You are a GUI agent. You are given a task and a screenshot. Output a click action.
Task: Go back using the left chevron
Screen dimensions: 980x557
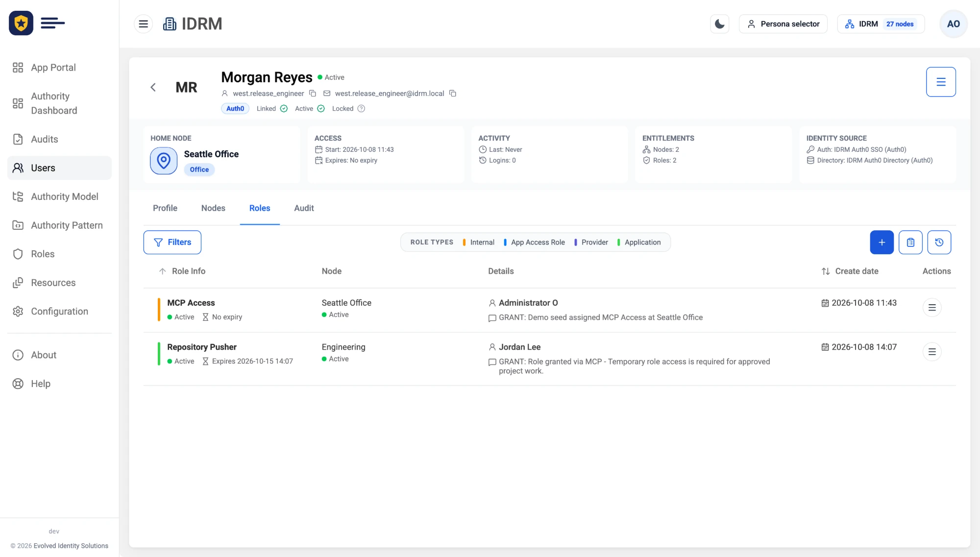click(153, 87)
